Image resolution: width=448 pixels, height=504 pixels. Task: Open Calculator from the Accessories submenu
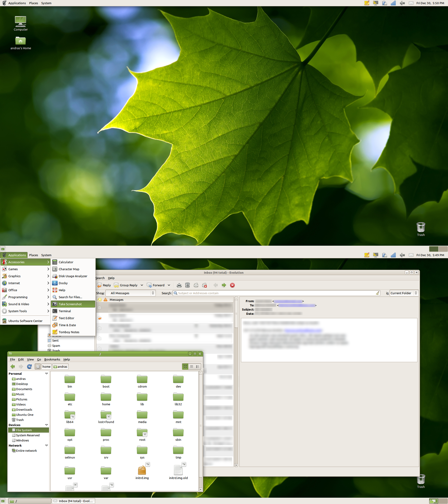(73, 262)
